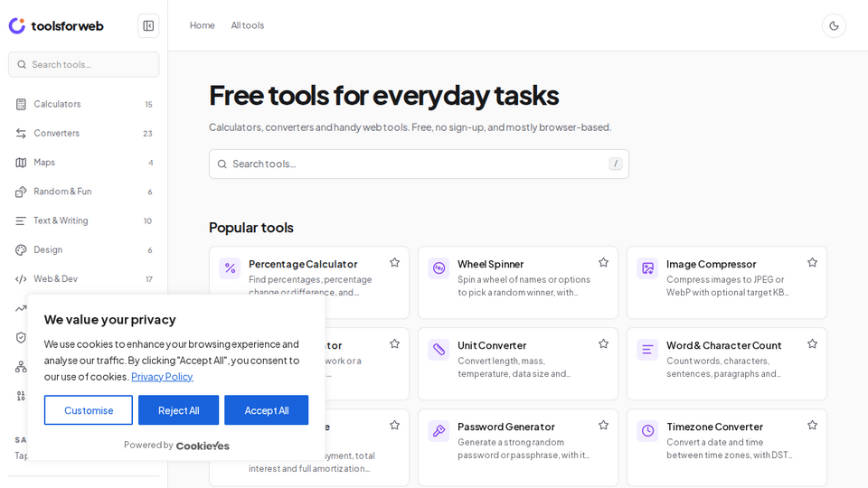868x488 pixels.
Task: Click the Word & Character Count icon
Action: pyautogui.click(x=647, y=350)
